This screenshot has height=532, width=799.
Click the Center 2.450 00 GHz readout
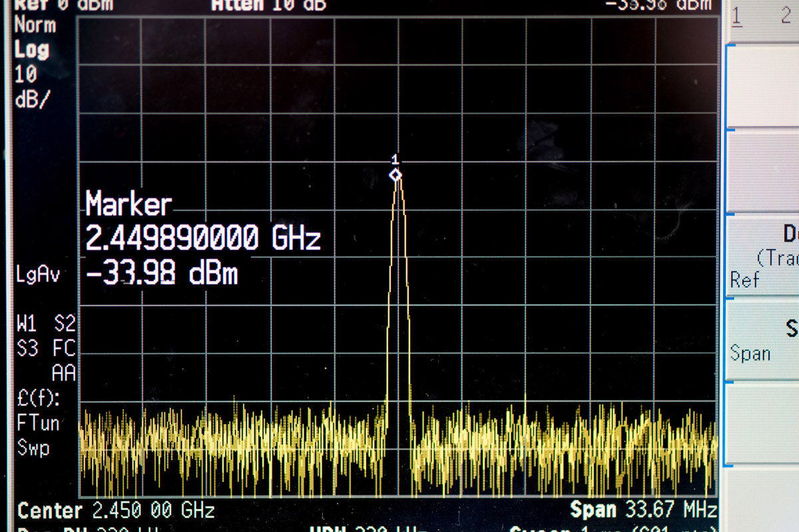(116, 511)
